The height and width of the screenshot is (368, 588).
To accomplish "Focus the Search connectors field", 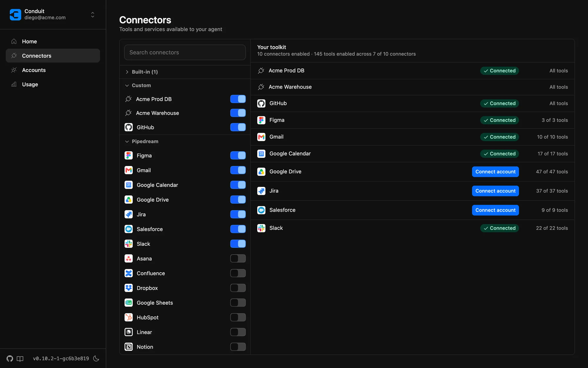I will tap(185, 52).
